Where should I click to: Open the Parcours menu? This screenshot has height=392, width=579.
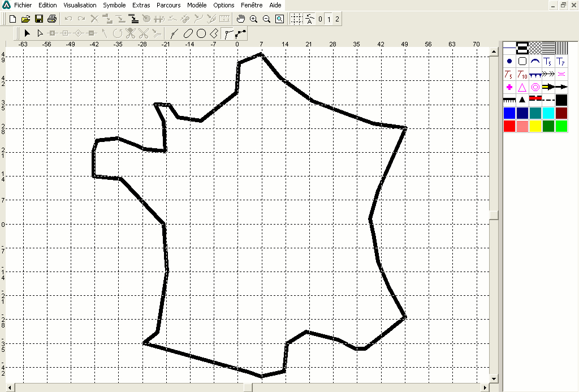[168, 5]
